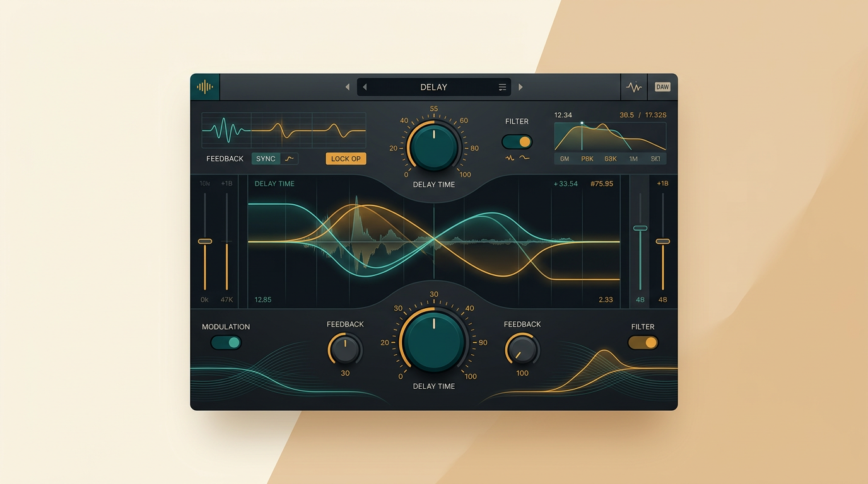Click the #75.95 value readout
Screen dimensions: 868x484
[602, 184]
